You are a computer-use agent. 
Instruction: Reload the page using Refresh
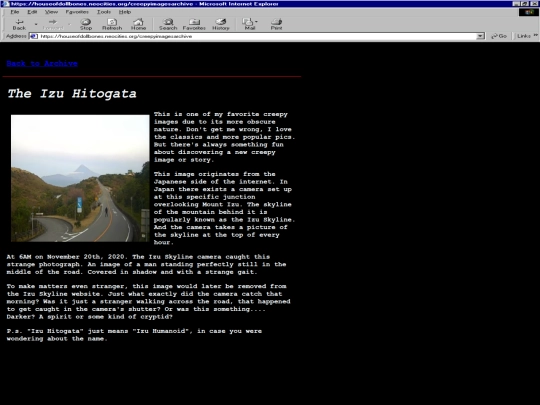[112, 24]
